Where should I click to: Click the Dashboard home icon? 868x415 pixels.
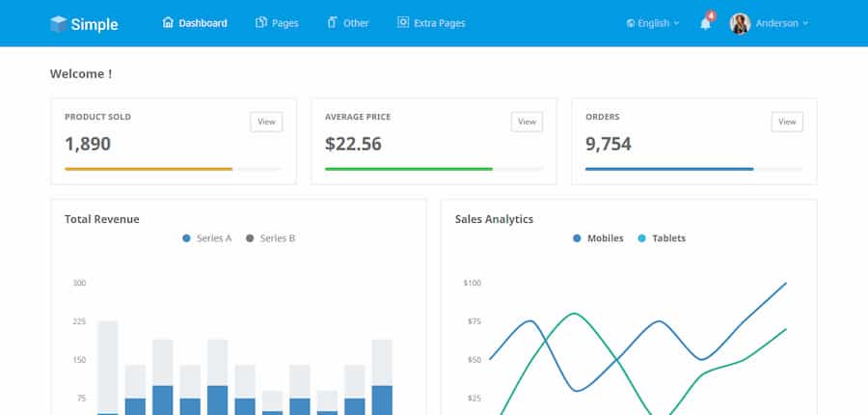(168, 22)
